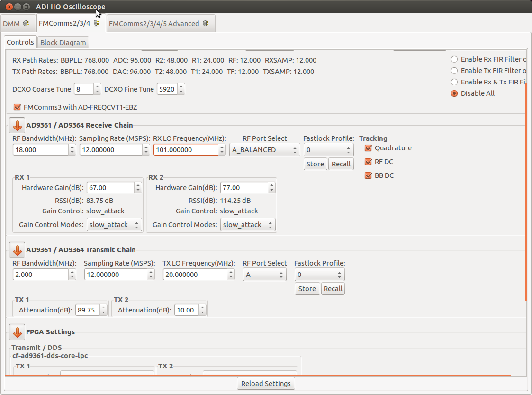Click the Reload Settings button
This screenshot has height=395, width=532.
(266, 384)
